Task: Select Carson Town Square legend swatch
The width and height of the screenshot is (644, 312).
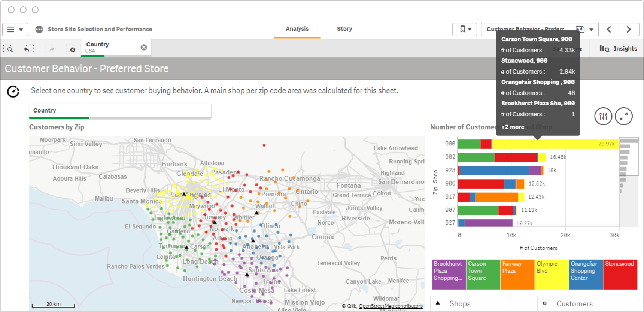Action: (x=483, y=274)
